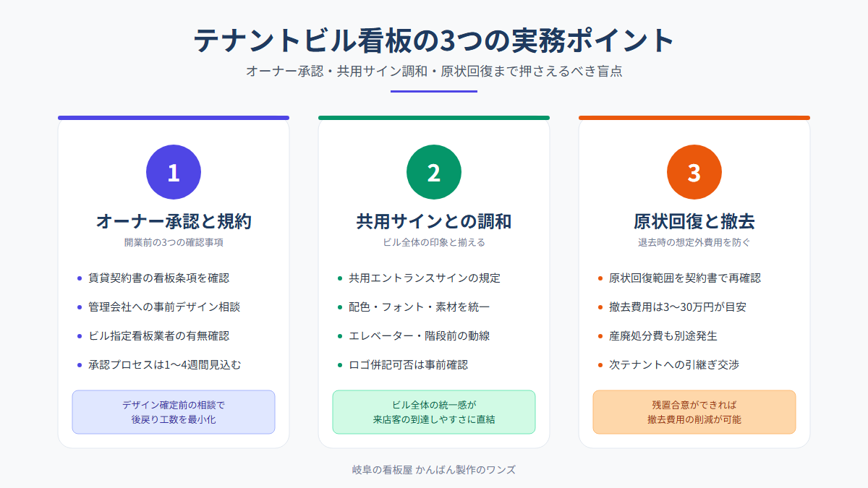The height and width of the screenshot is (488, 868).
Task: Click the orange circle numbered 3
Action: point(694,172)
